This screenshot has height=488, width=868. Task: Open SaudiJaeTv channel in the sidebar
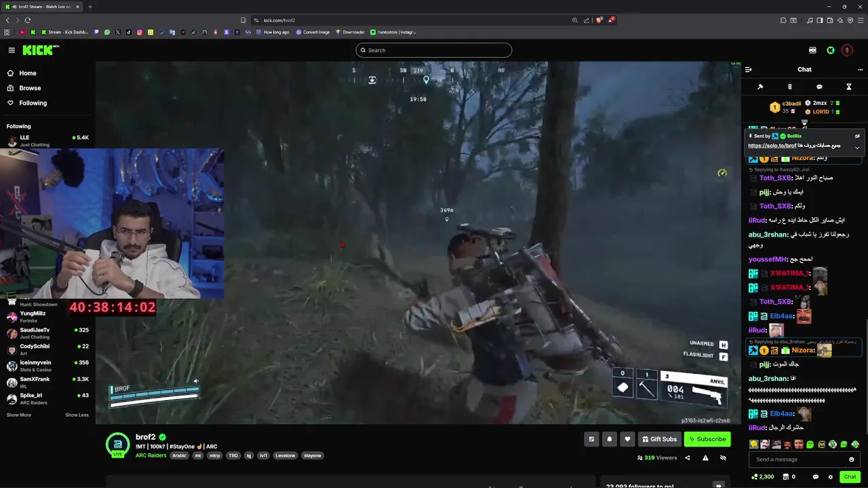pos(47,333)
